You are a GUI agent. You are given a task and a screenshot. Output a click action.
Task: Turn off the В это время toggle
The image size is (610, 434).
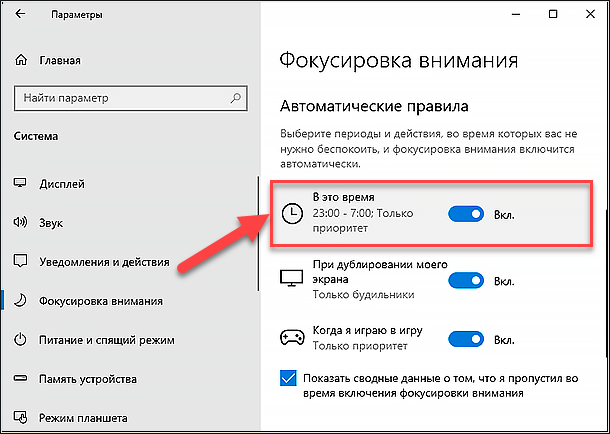[466, 214]
